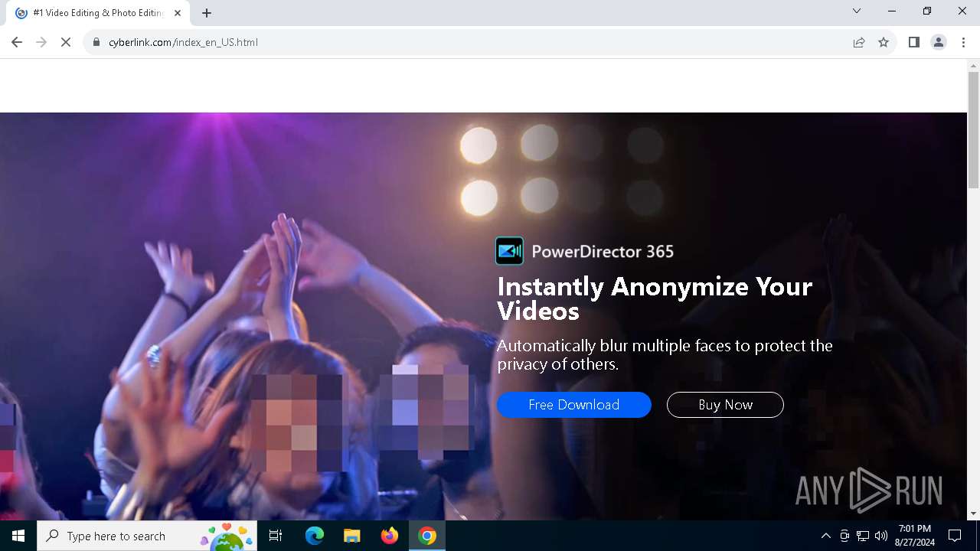
Task: Open network settings tray icon
Action: click(863, 536)
